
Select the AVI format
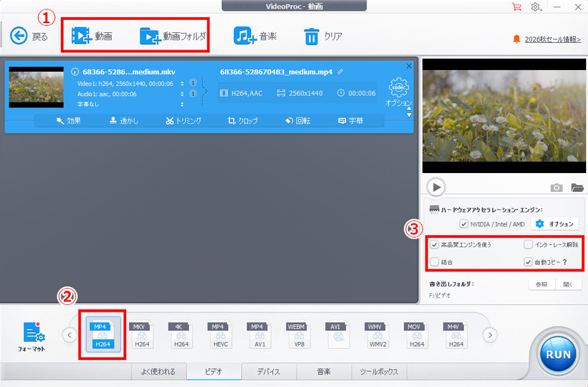tap(337, 335)
